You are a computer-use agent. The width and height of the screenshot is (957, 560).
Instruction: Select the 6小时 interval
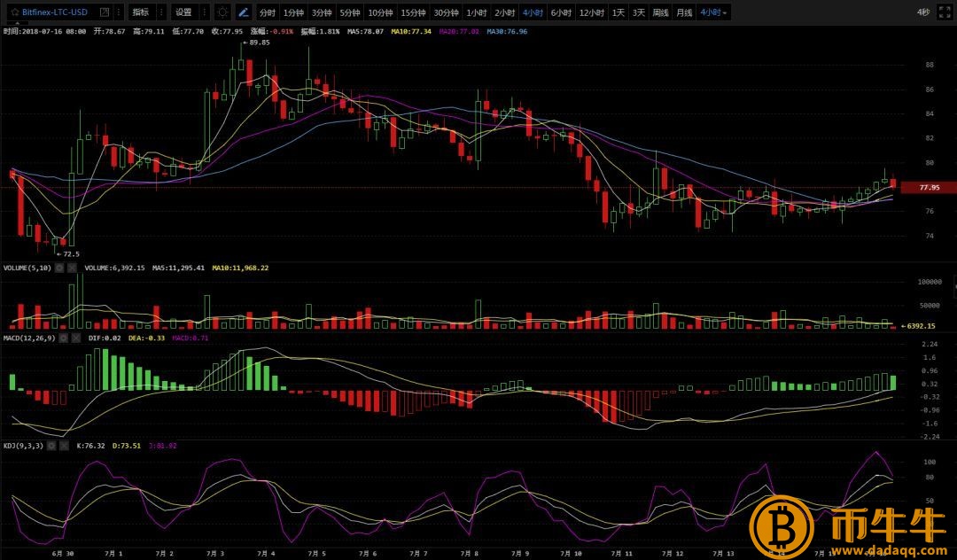[x=561, y=12]
